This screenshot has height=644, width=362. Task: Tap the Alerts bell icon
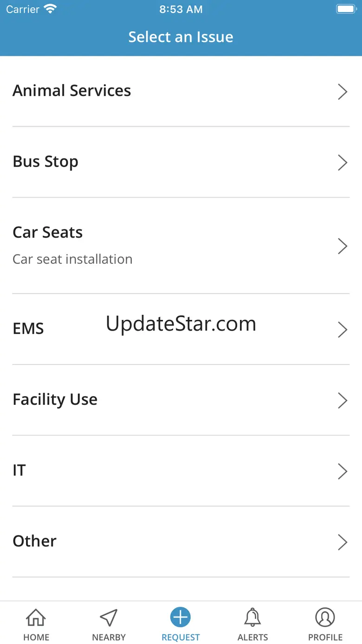pyautogui.click(x=252, y=618)
